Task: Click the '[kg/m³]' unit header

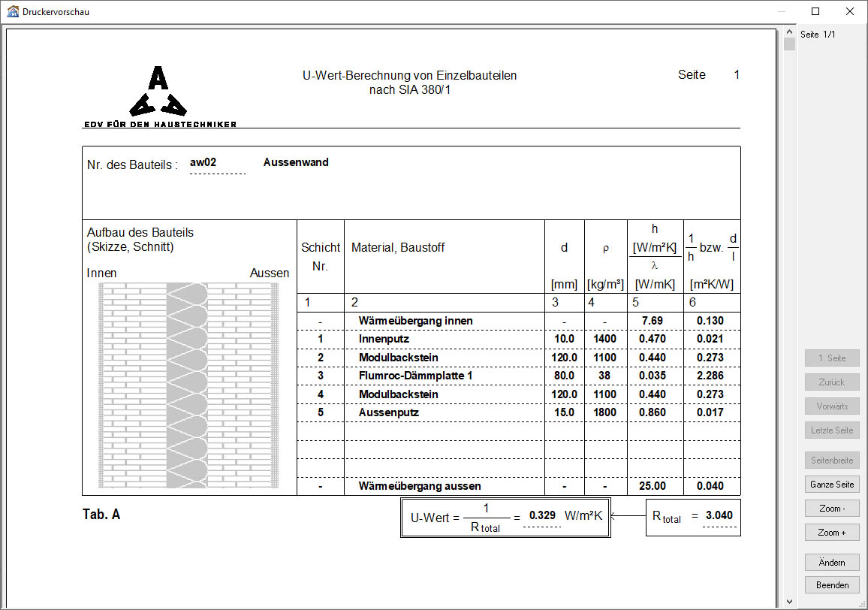Action: pyautogui.click(x=605, y=284)
